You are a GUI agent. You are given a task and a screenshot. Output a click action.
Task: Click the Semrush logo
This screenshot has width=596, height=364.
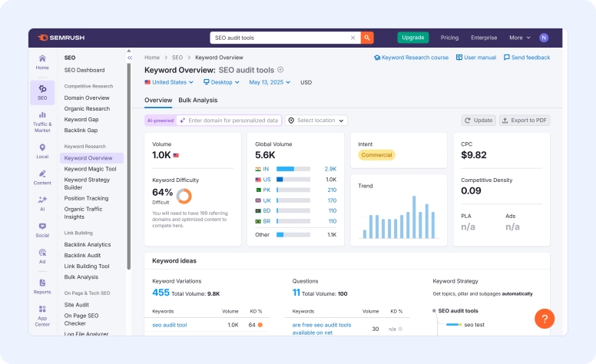(x=61, y=38)
